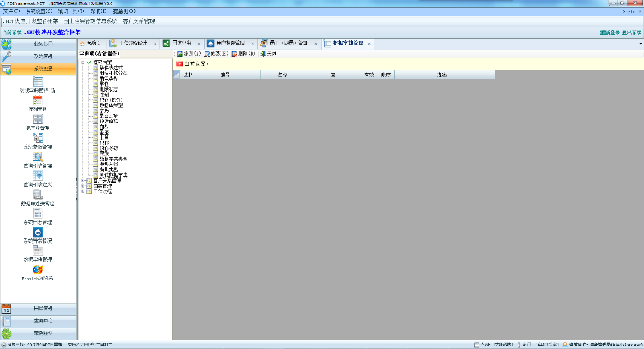644x349 pixels.
Task: Click the green Close toolbar icon
Action: click(263, 54)
